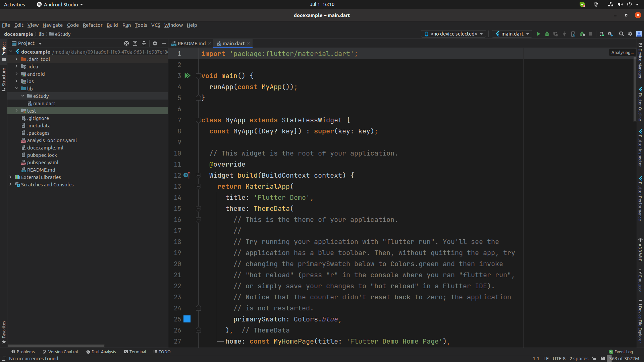
Task: Expand all icon in Project panel
Action: point(135,43)
